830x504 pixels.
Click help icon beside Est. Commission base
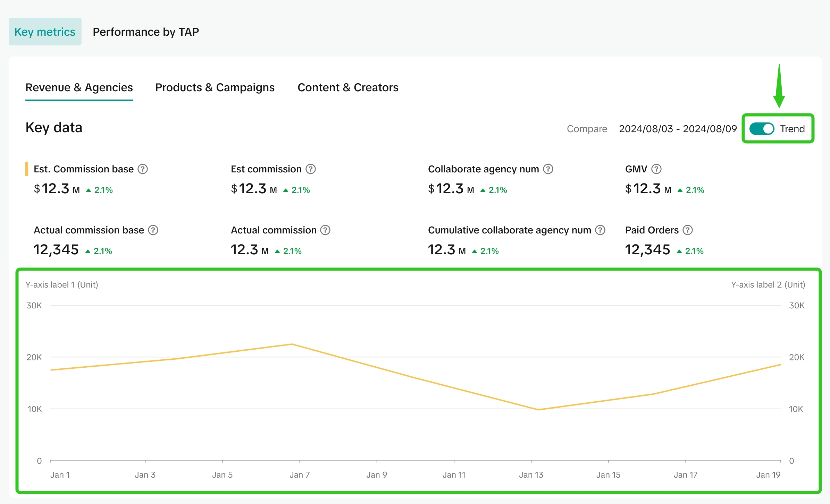tap(143, 169)
